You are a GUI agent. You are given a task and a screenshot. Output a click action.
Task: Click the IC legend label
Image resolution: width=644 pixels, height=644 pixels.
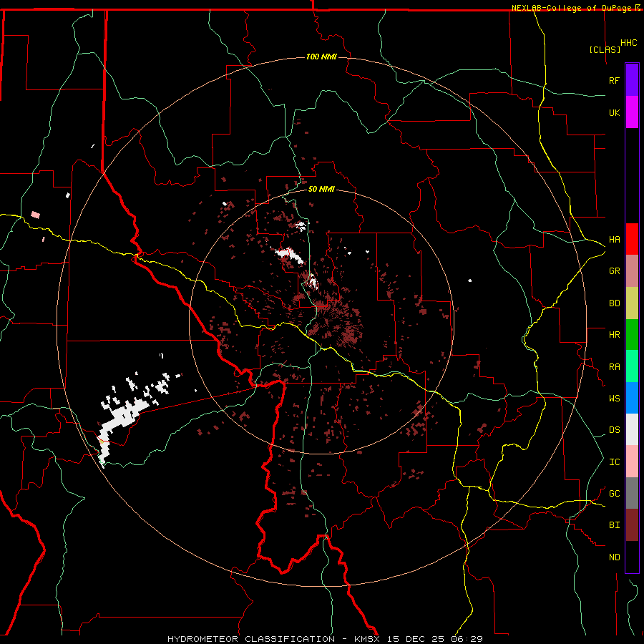click(614, 462)
